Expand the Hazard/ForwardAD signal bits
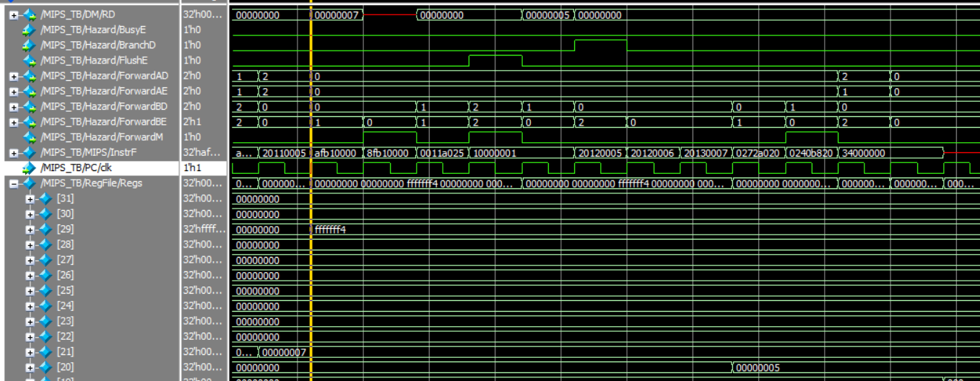Screen dimensions: 980x381 coord(14,76)
